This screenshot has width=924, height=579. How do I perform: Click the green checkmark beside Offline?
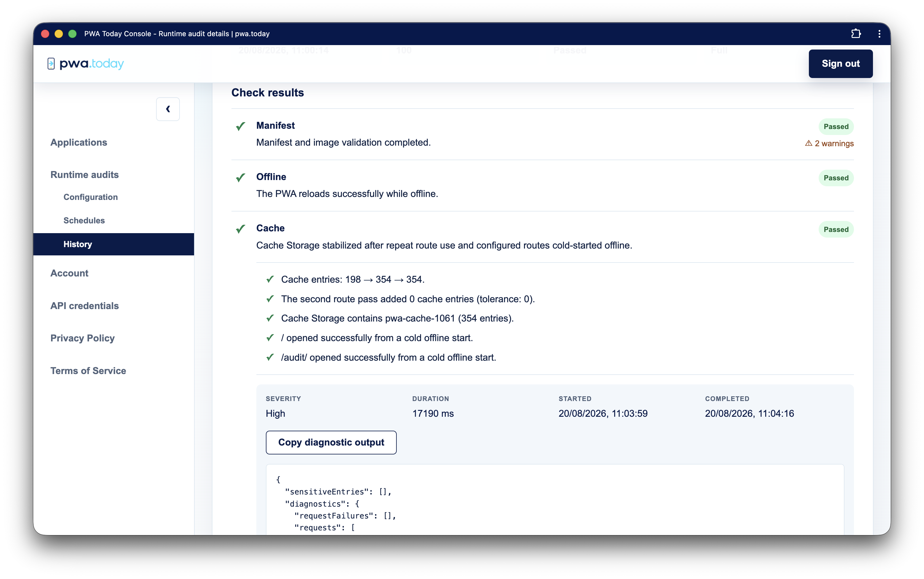[241, 177]
